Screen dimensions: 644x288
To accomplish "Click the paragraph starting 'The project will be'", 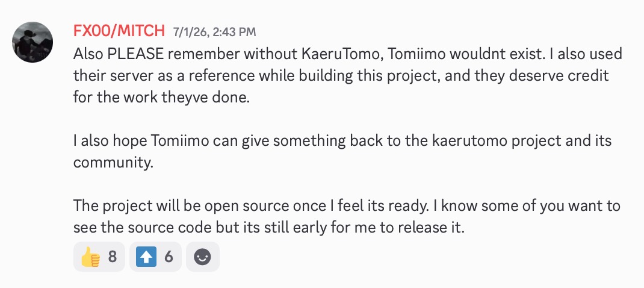I will [x=347, y=216].
